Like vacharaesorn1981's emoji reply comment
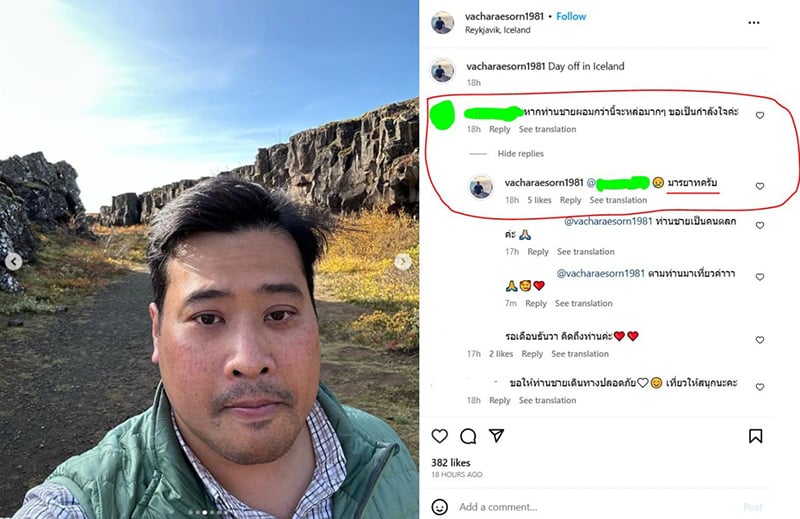 click(760, 186)
